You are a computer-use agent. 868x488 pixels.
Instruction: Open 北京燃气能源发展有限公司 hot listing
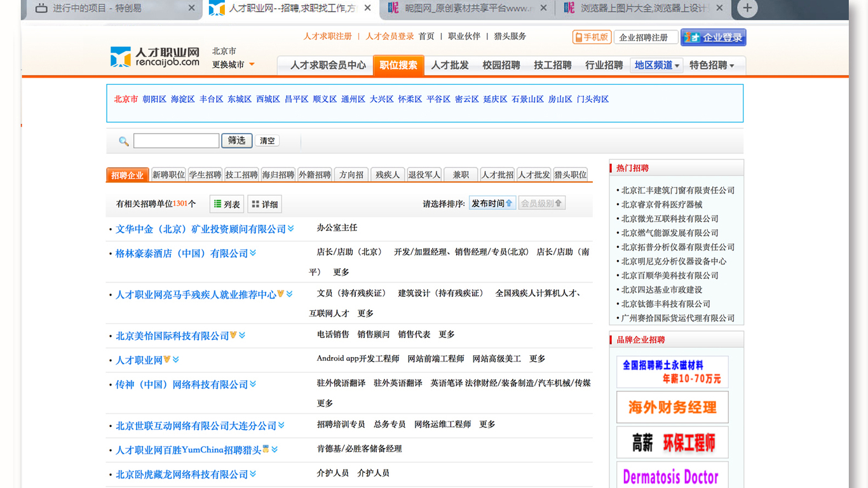click(670, 233)
